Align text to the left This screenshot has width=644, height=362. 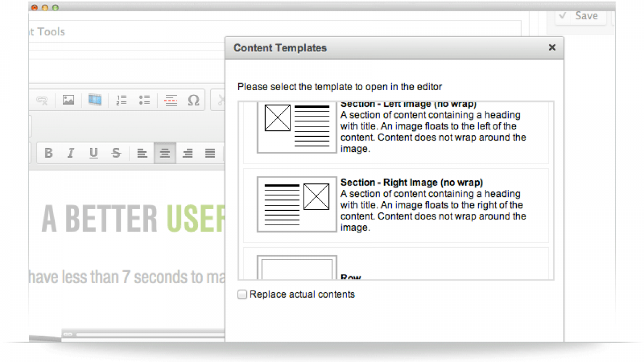click(142, 153)
